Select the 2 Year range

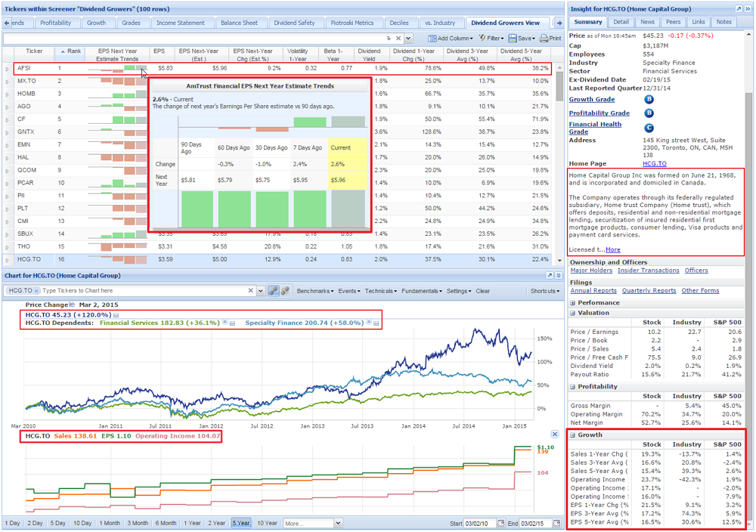click(x=216, y=524)
